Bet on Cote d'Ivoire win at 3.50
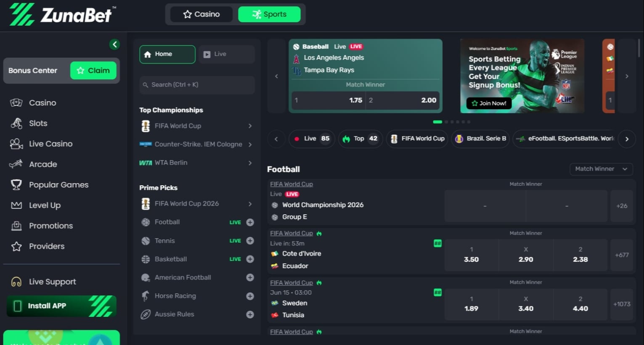This screenshot has width=644, height=345. point(471,255)
